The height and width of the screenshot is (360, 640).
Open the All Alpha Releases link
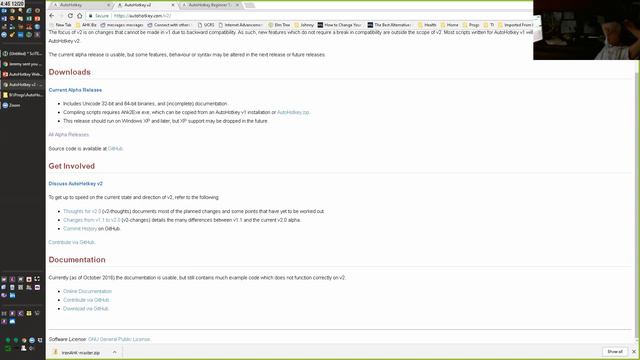[x=69, y=135]
